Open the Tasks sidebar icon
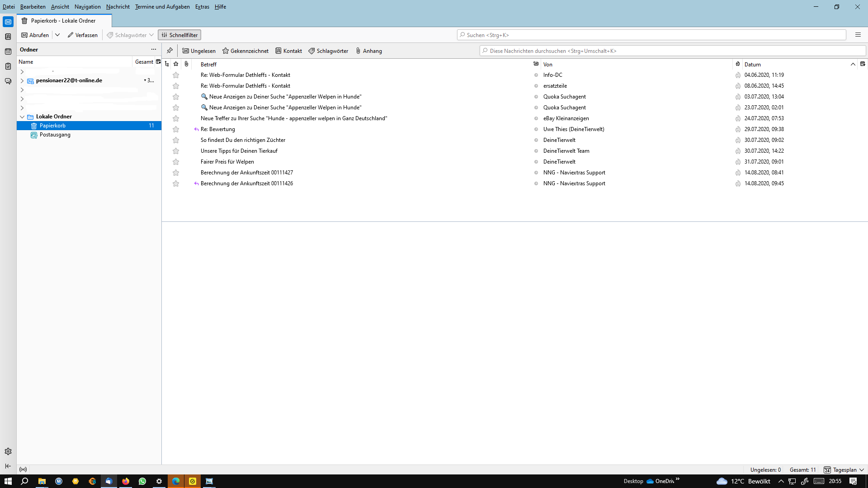Viewport: 868px width, 488px height. tap(8, 66)
